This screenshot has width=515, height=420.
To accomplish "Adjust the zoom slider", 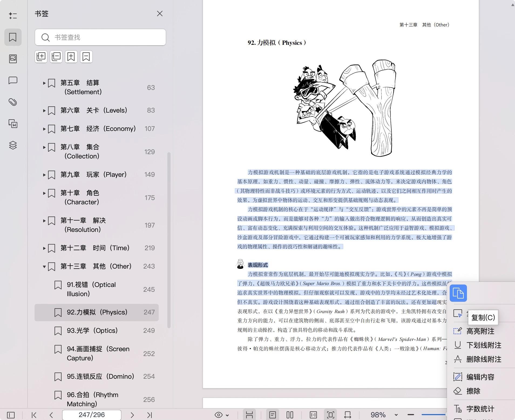I will coord(434,415).
